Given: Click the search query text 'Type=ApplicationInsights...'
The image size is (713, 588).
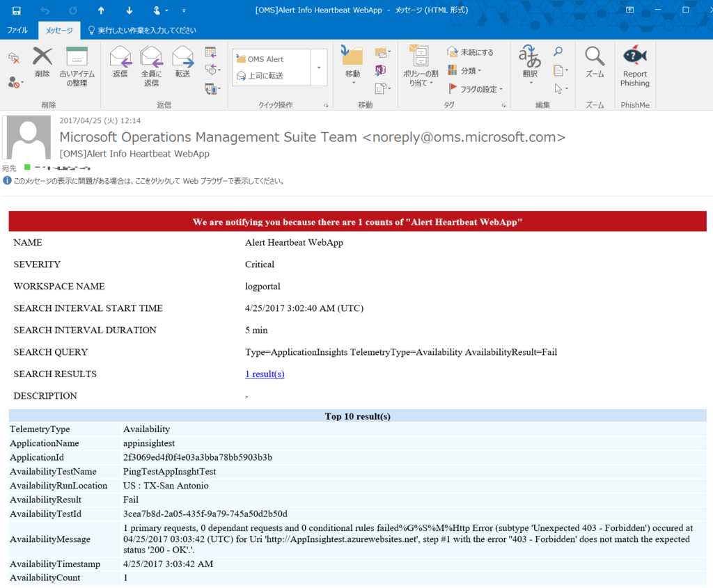Looking at the screenshot, I should [401, 352].
